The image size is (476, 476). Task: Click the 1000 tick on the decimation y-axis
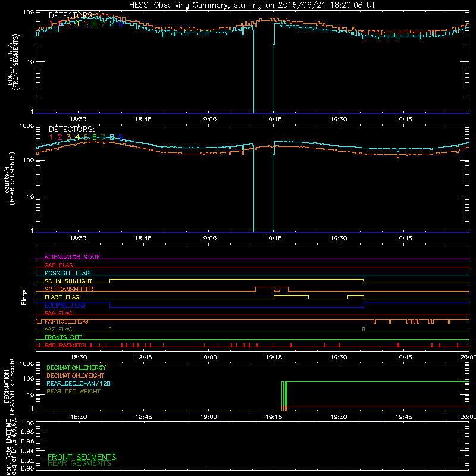27,364
